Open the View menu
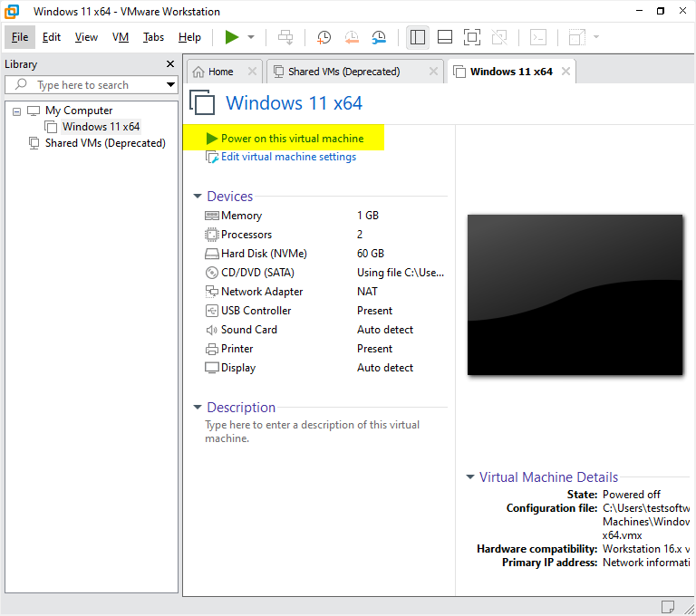696x616 pixels. tap(86, 37)
